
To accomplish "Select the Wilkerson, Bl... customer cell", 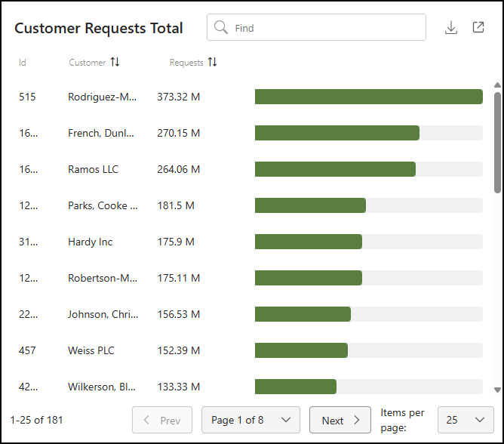I will [102, 387].
